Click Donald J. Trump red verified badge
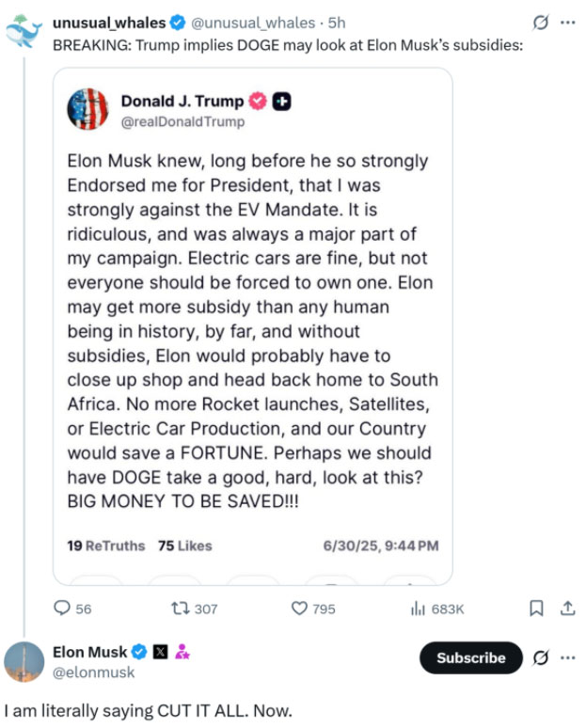This screenshot has height=728, width=586. (x=258, y=101)
